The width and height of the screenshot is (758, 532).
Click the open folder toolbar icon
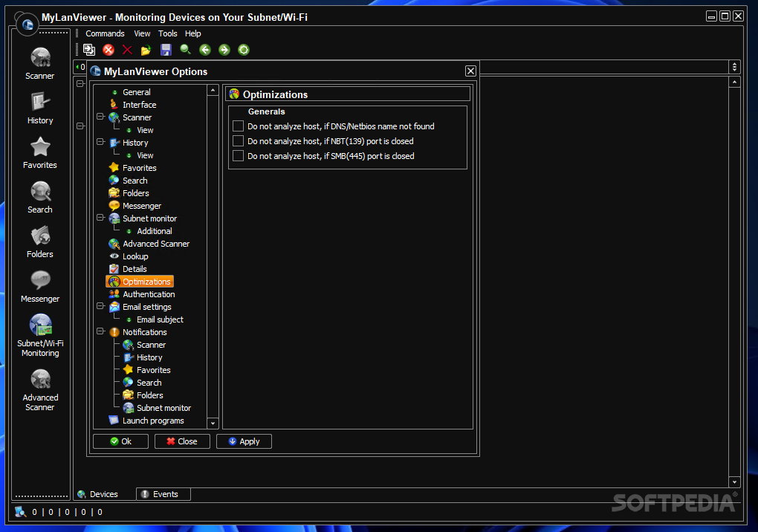(146, 50)
